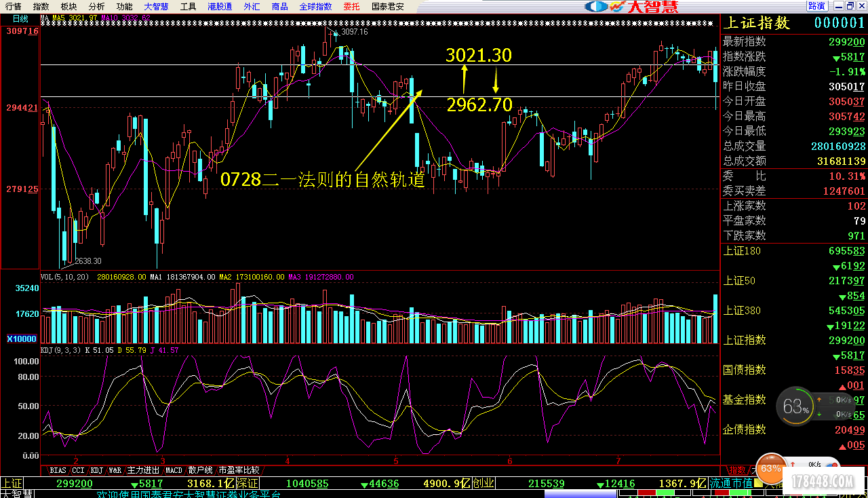Viewport: 868px width, 498px height.
Task: Open the 商品 menu item
Action: [x=279, y=6]
